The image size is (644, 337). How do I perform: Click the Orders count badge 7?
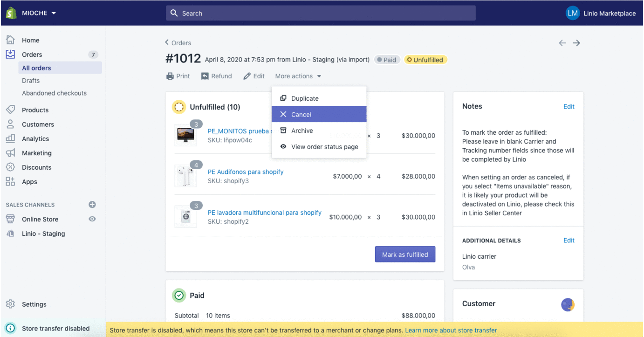(x=93, y=55)
